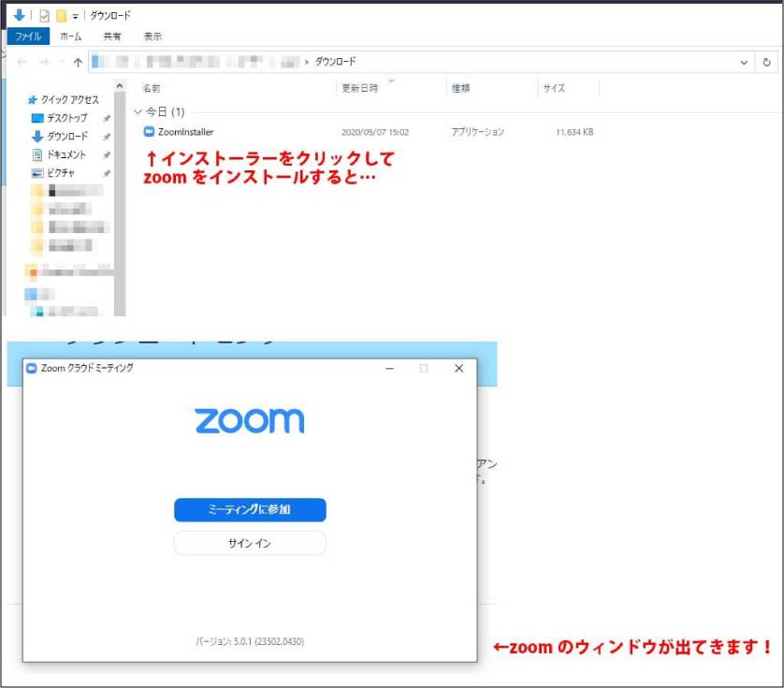
Task: Navigate up one folder level
Action: click(x=79, y=61)
